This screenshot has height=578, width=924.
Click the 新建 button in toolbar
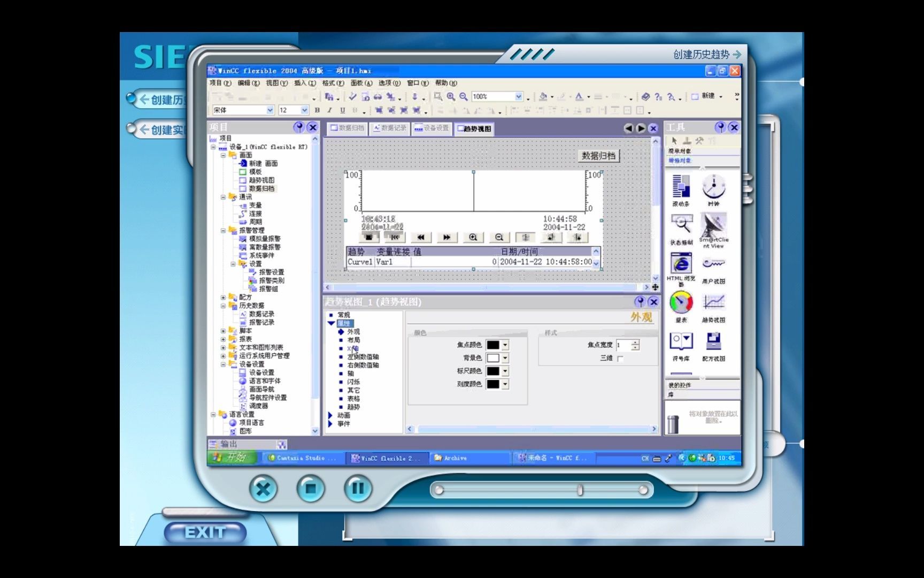[x=704, y=96]
